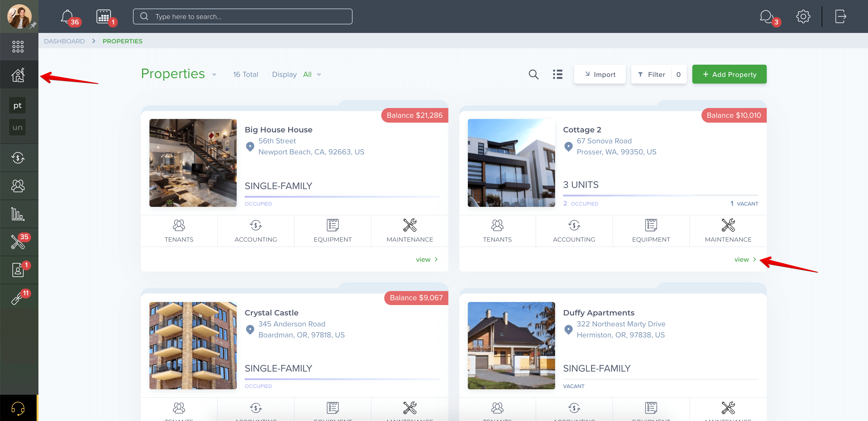View Big House House details
The image size is (868, 421).
pos(427,259)
